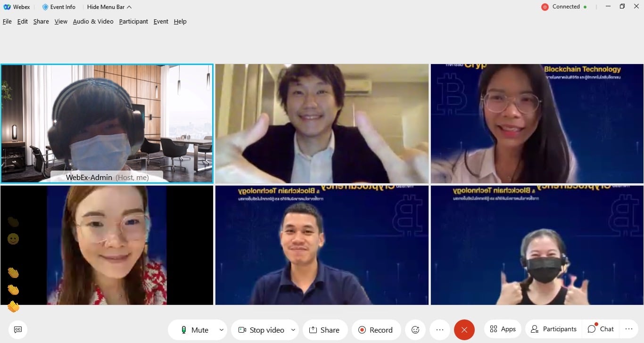Open the Edit menu
Viewport: 644px width, 343px height.
pos(23,21)
